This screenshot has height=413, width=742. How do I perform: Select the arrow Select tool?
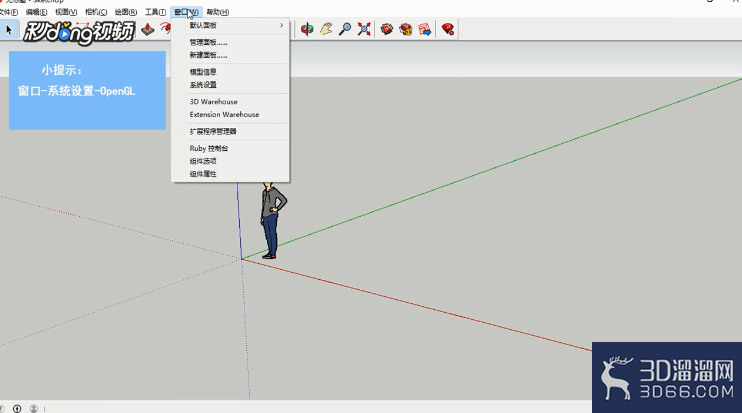[x=9, y=30]
